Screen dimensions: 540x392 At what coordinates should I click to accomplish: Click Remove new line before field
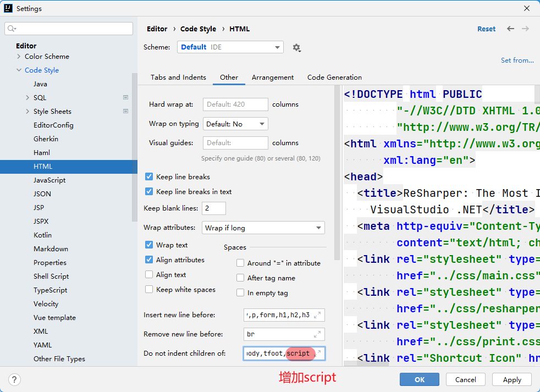tap(284, 334)
